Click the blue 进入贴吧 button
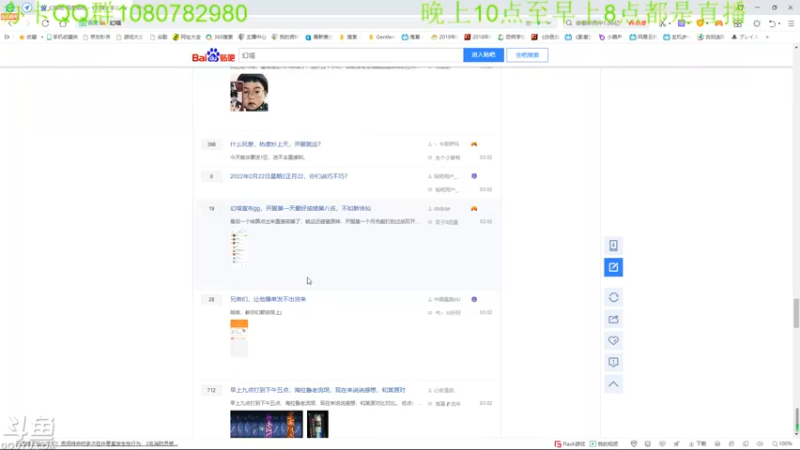The height and width of the screenshot is (450, 800). point(483,55)
